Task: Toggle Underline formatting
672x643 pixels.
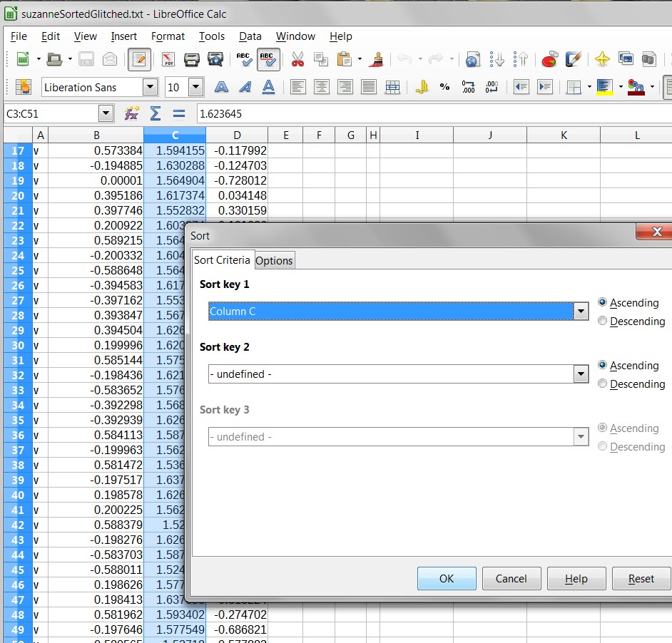Action: pos(268,87)
